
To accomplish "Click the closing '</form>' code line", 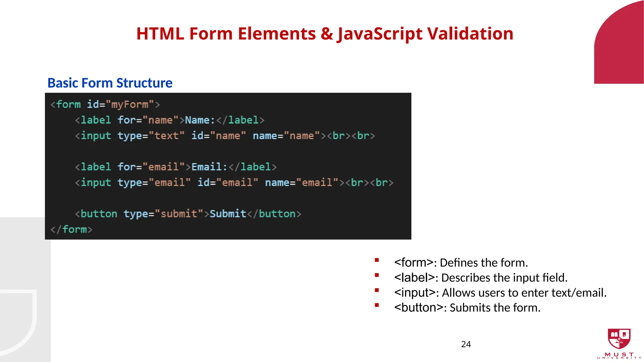I will tap(71, 229).
